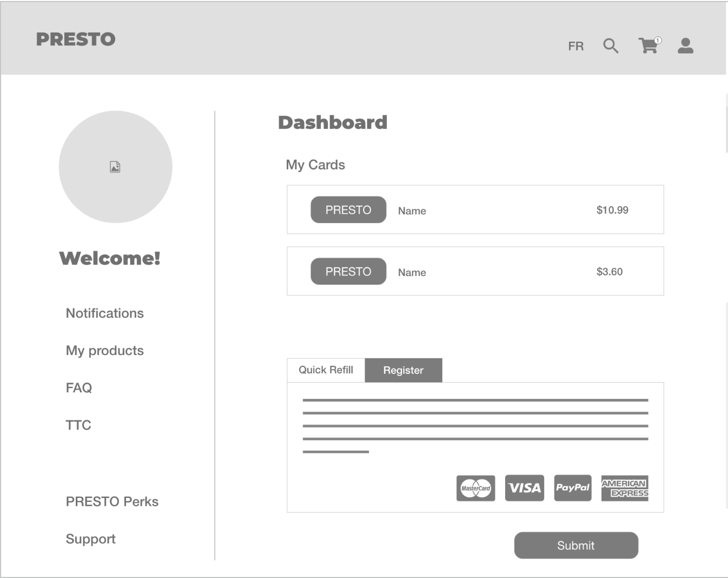Image resolution: width=728 pixels, height=578 pixels.
Task: Click the cart item count badge
Action: [658, 41]
